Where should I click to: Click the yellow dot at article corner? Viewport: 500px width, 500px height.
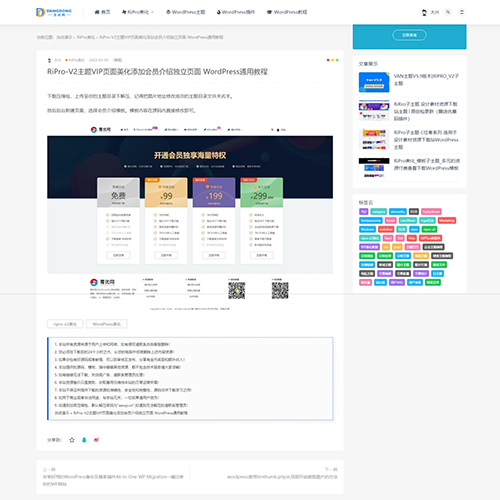(333, 60)
